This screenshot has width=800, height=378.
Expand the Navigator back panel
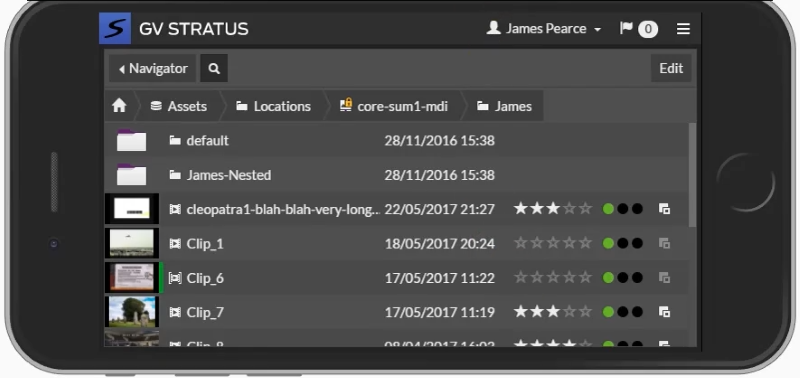pos(153,68)
